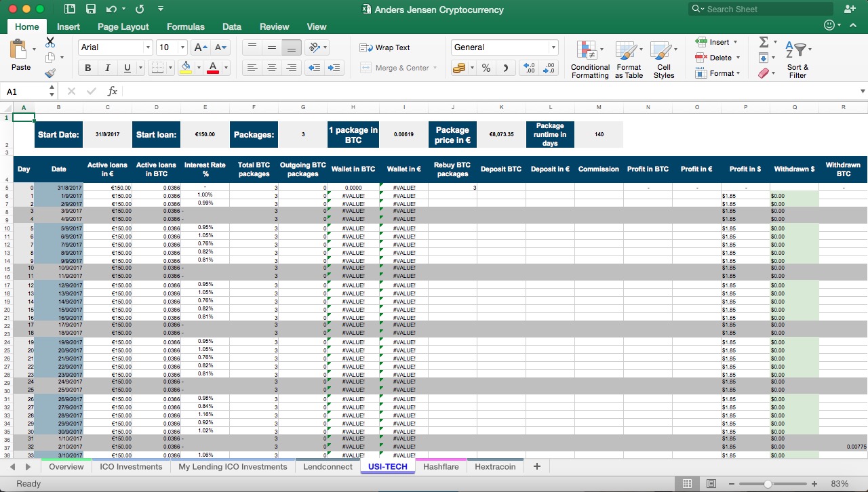Click the Wrap Text button
Viewport: 868px width, 492px height.
pos(384,47)
